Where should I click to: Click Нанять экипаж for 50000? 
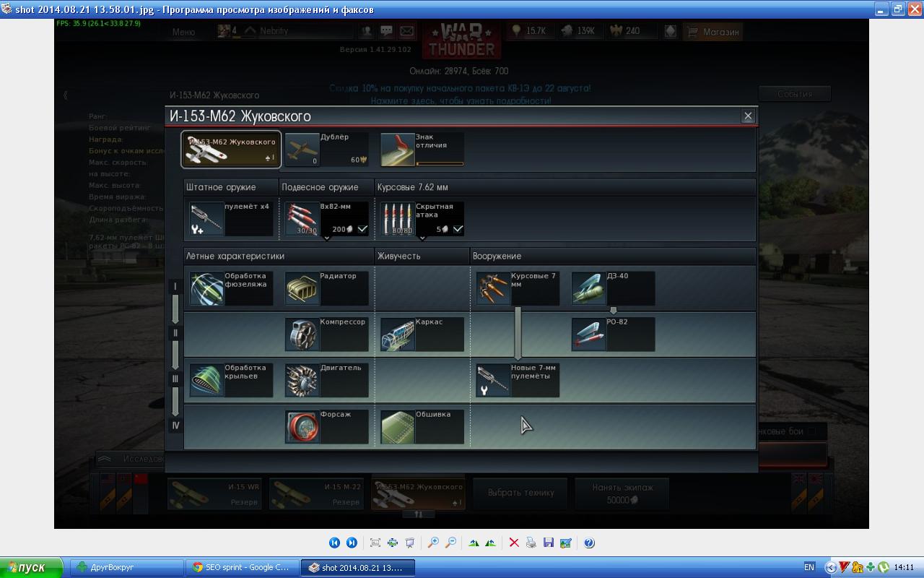tap(622, 493)
